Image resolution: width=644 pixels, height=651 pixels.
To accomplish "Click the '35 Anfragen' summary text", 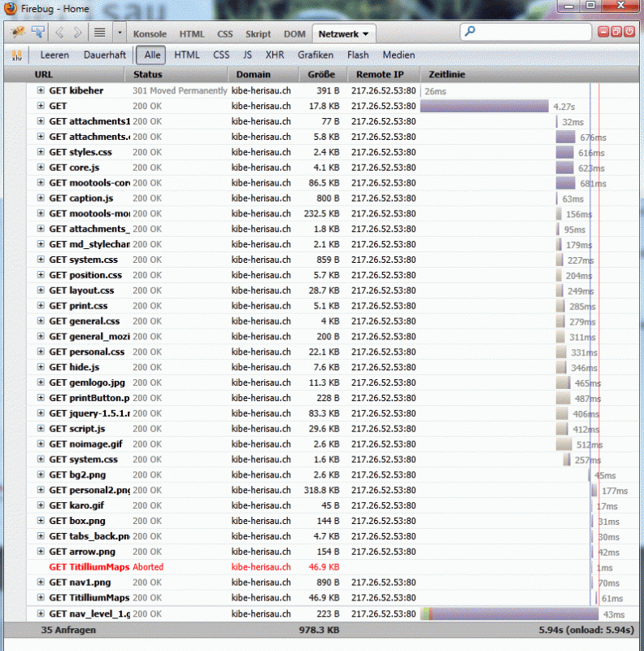I will pos(68,630).
